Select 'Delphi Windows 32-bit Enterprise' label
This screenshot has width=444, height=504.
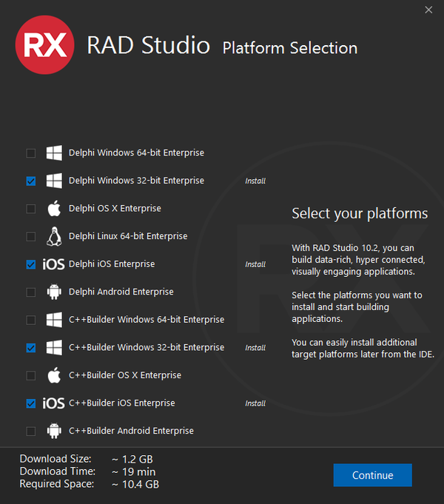pyautogui.click(x=136, y=181)
